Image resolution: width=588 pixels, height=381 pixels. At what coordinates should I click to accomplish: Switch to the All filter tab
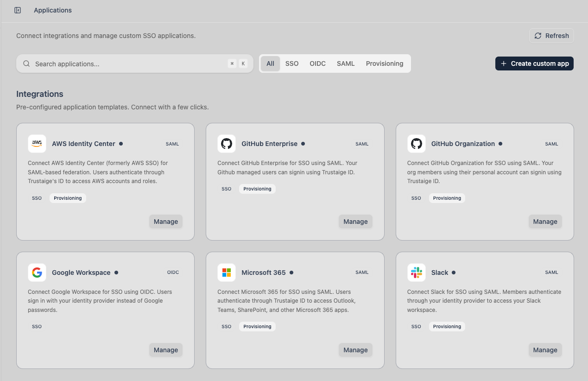click(x=270, y=63)
